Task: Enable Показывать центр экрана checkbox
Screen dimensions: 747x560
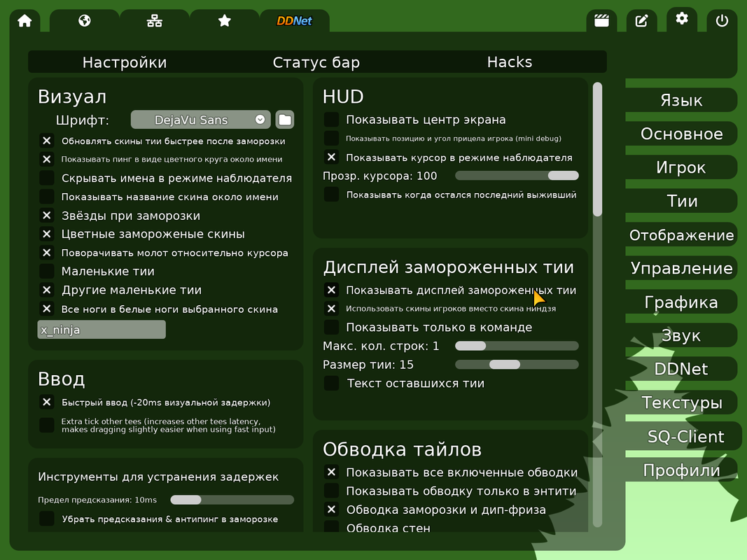Action: point(332,120)
